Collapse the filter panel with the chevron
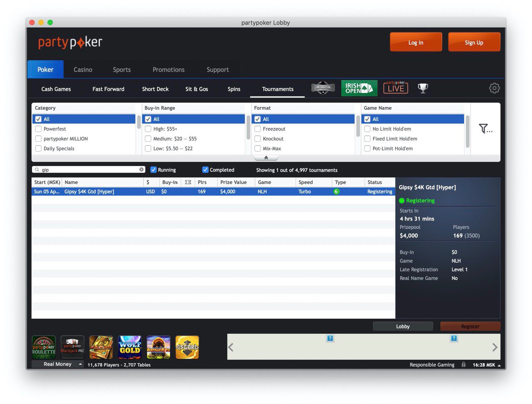Screen dimensions: 532x404 tap(266, 158)
